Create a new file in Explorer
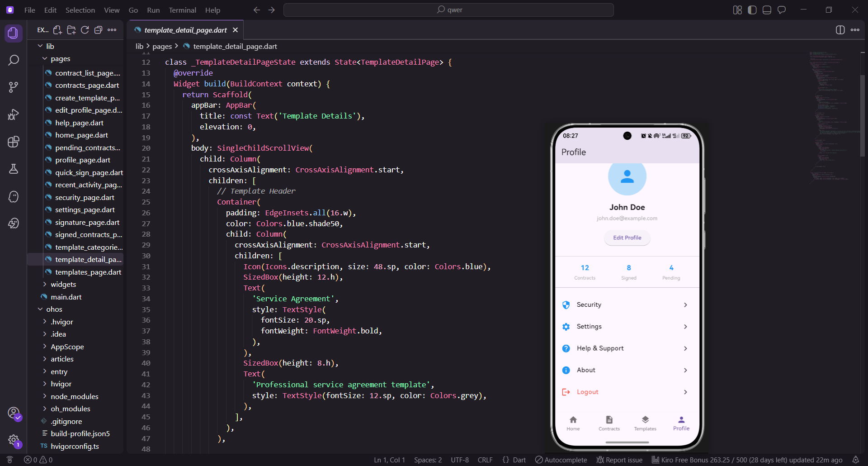 coord(57,30)
